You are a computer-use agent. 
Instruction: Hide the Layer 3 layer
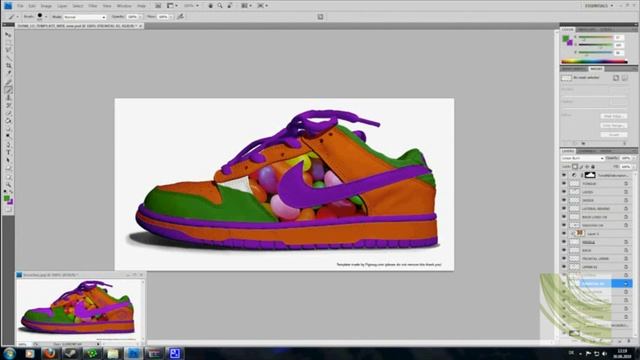click(564, 233)
